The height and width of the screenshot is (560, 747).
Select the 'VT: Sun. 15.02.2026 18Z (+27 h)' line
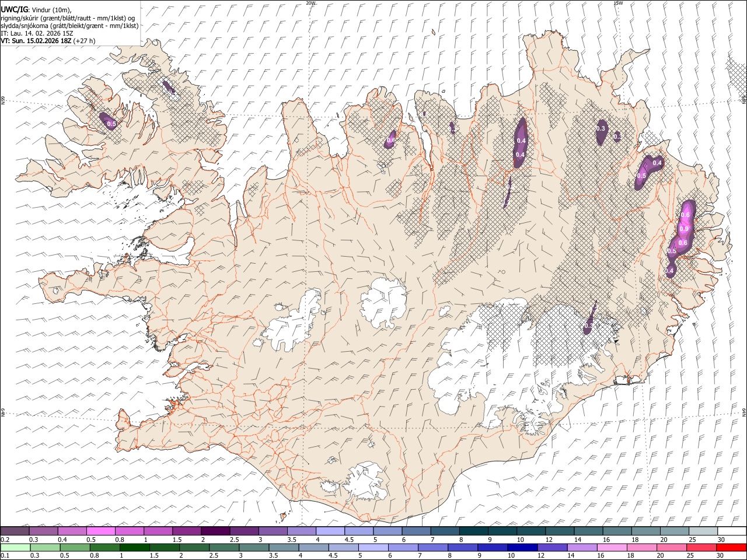pyautogui.click(x=48, y=41)
